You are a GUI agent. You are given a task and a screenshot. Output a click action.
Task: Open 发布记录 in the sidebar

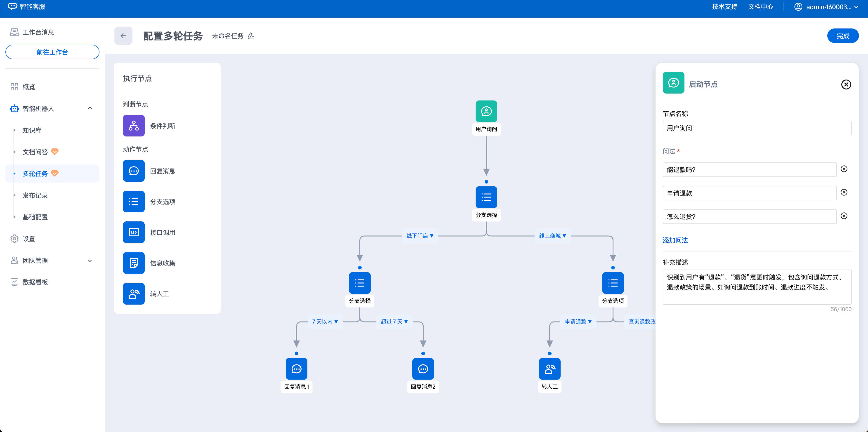click(x=35, y=195)
